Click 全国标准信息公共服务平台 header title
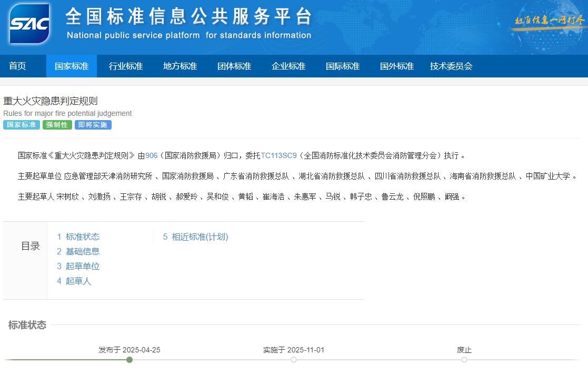The width and height of the screenshot is (588, 374). 188,16
